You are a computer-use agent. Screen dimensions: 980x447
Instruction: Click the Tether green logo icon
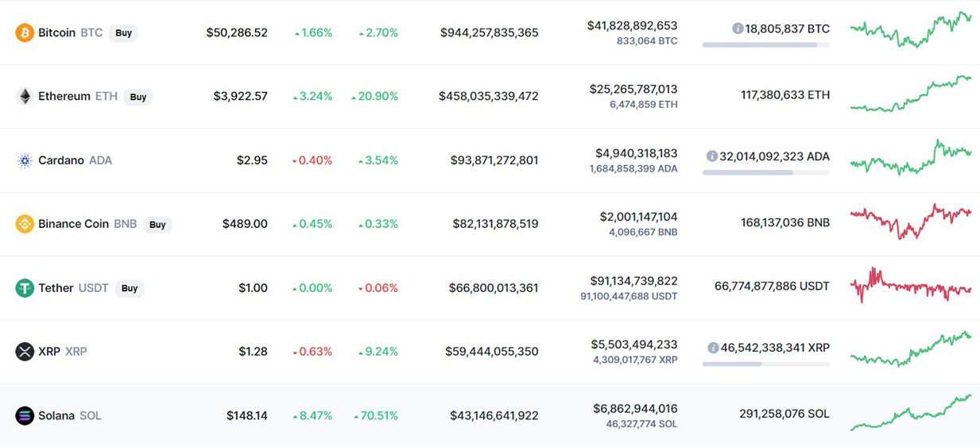pyautogui.click(x=25, y=288)
